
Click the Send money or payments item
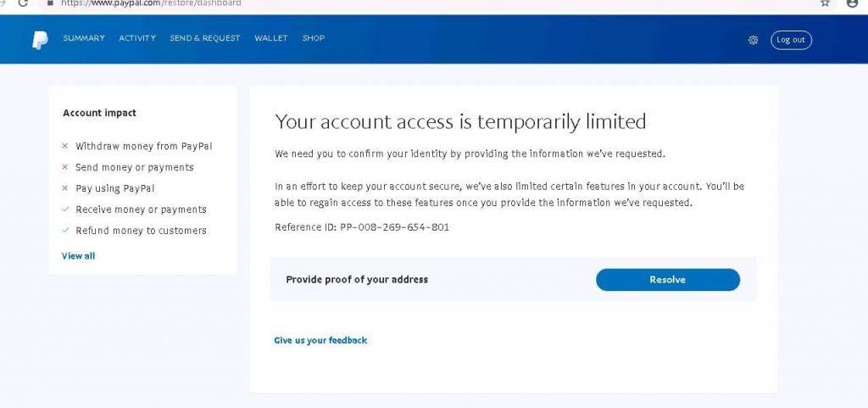[x=135, y=167]
